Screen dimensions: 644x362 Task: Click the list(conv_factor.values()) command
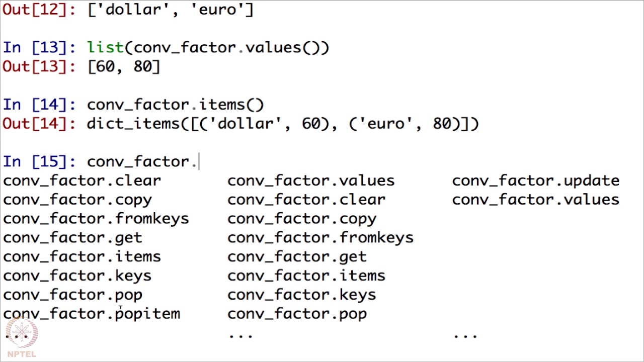pyautogui.click(x=208, y=48)
